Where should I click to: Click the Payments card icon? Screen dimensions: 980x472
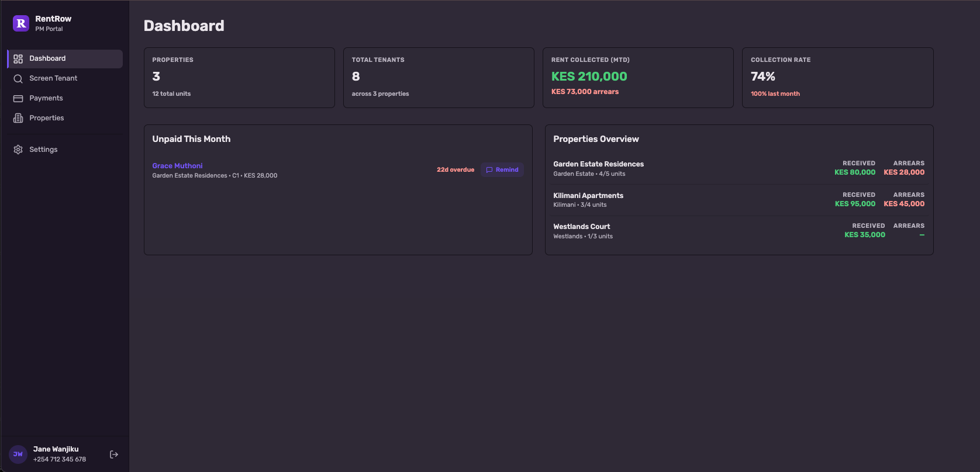point(18,99)
